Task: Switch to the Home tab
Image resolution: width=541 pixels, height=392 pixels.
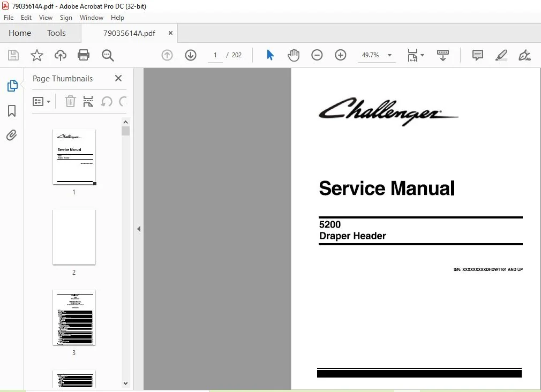Action: point(20,33)
